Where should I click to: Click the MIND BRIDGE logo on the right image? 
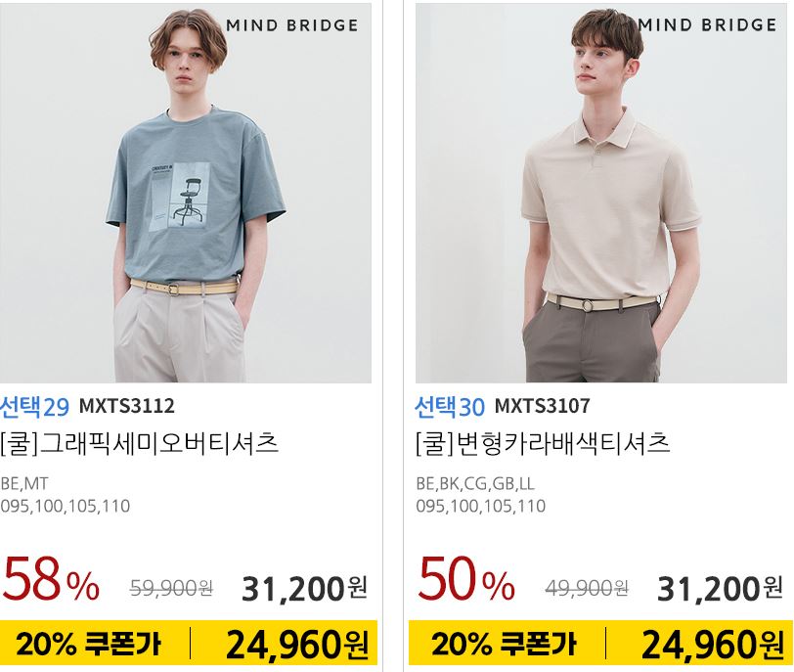coord(707,24)
